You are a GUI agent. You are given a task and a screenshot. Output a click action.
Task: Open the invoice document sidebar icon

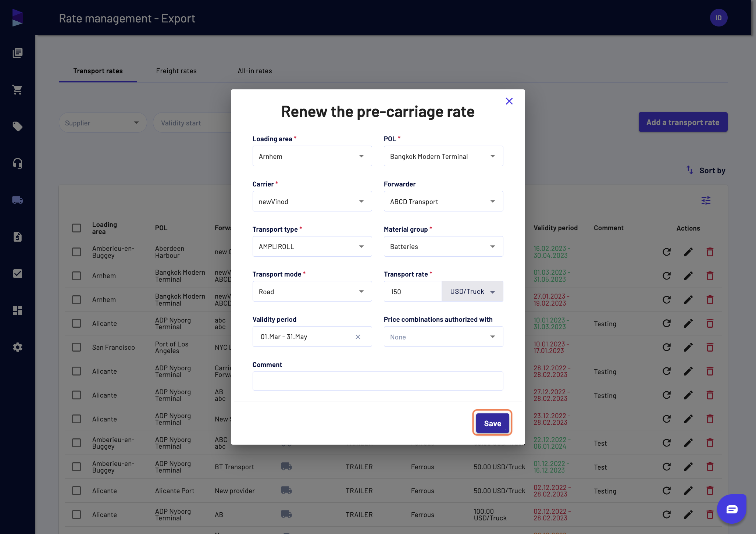[17, 237]
